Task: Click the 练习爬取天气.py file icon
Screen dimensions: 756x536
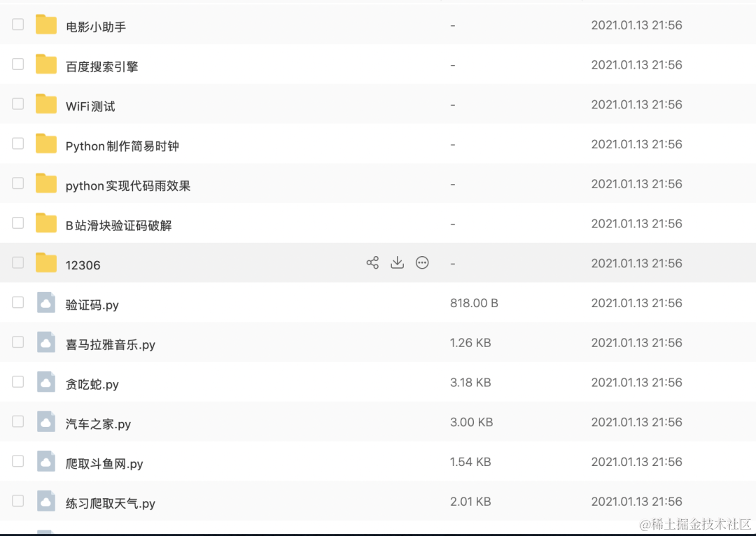Action: tap(46, 501)
